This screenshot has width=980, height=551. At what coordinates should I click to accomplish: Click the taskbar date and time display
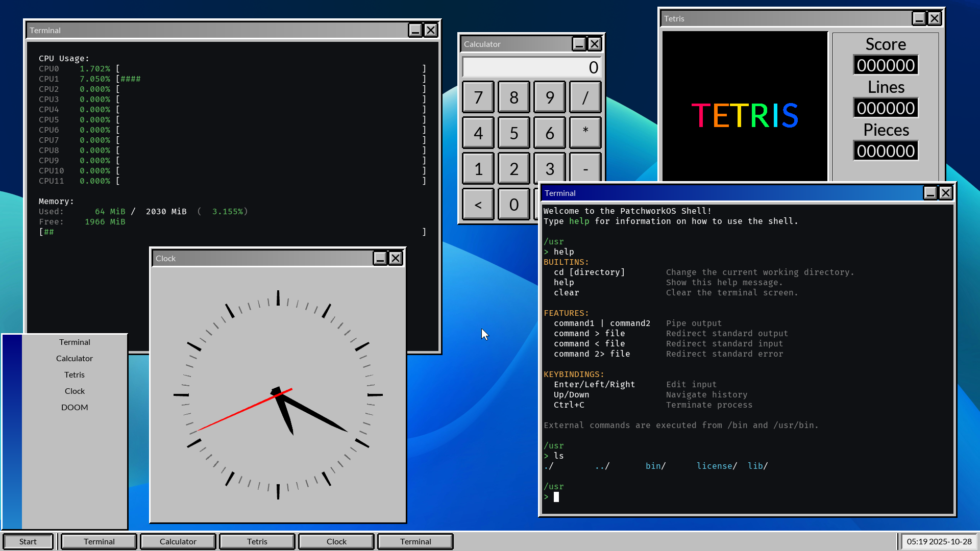[939, 541]
